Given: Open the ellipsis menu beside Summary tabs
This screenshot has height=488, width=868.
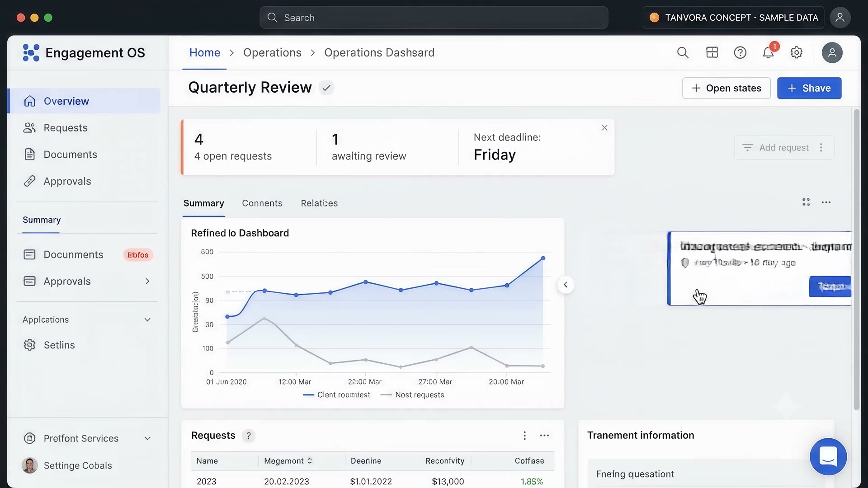Looking at the screenshot, I should 826,202.
